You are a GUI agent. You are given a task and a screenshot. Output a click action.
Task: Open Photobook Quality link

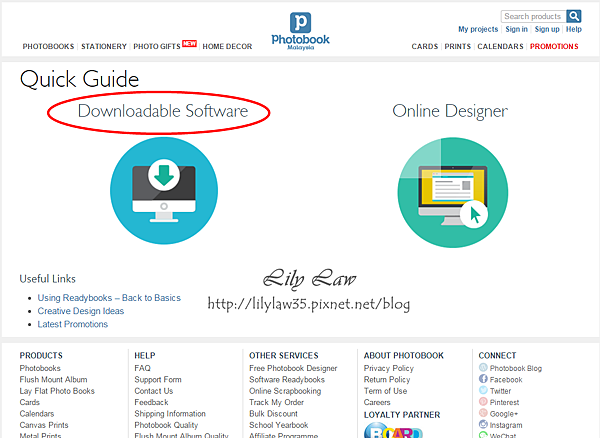(166, 425)
